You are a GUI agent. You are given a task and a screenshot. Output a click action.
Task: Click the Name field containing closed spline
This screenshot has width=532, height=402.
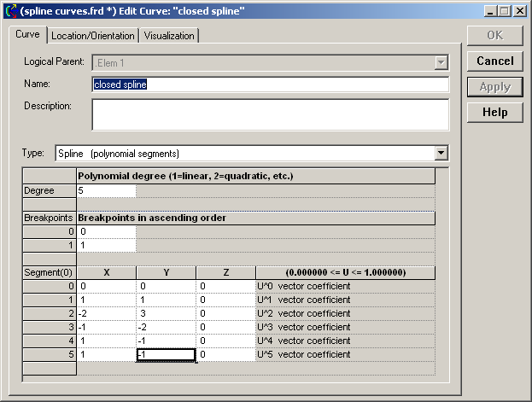pyautogui.click(x=270, y=84)
